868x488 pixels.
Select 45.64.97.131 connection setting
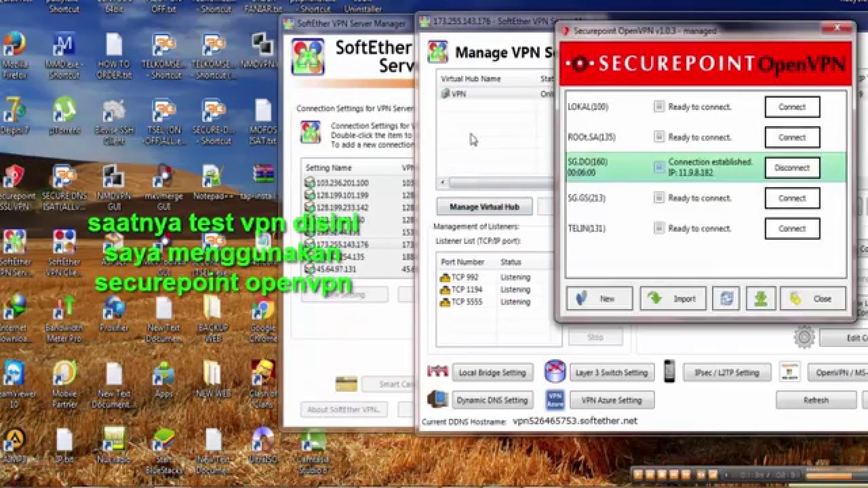coord(359,269)
